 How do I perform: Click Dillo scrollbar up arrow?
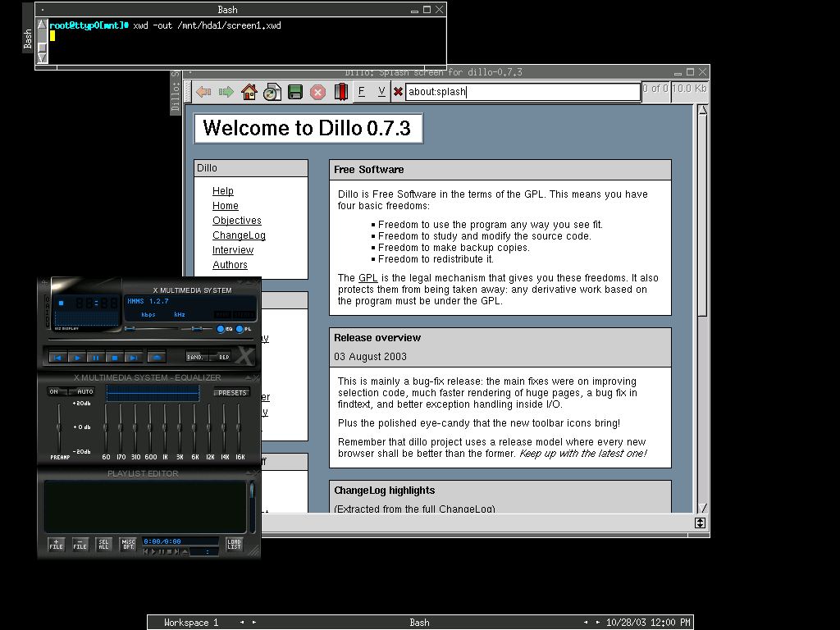point(703,111)
